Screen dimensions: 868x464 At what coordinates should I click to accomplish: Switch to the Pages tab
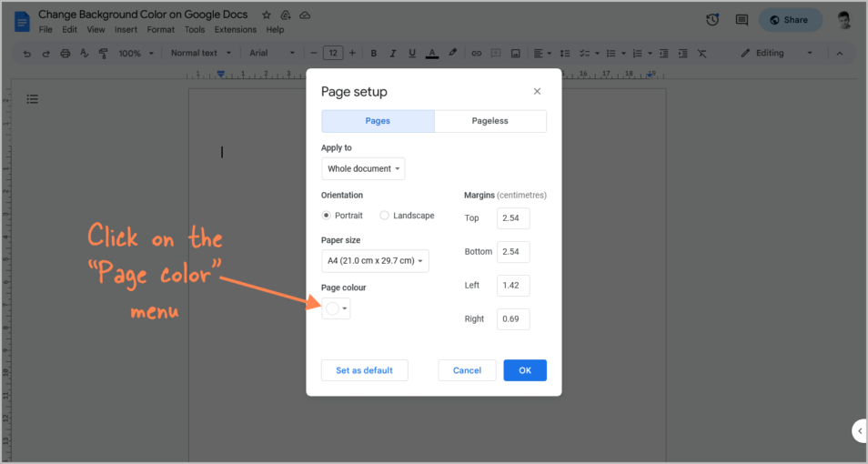click(x=378, y=121)
